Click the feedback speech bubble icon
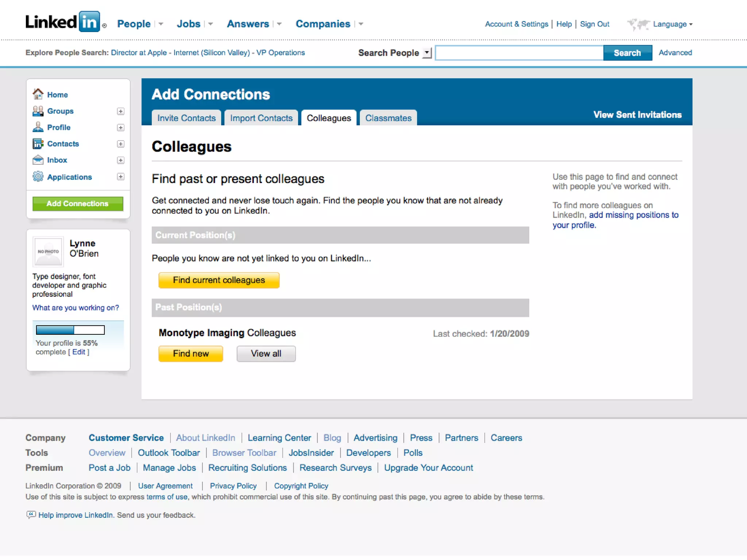Image resolution: width=747 pixels, height=560 pixels. [x=31, y=515]
